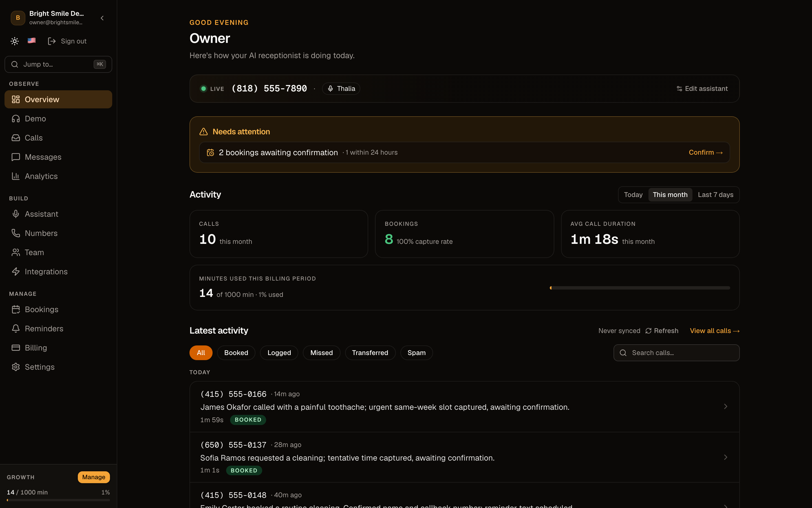
Task: Click the Avg call duration card
Action: point(650,234)
